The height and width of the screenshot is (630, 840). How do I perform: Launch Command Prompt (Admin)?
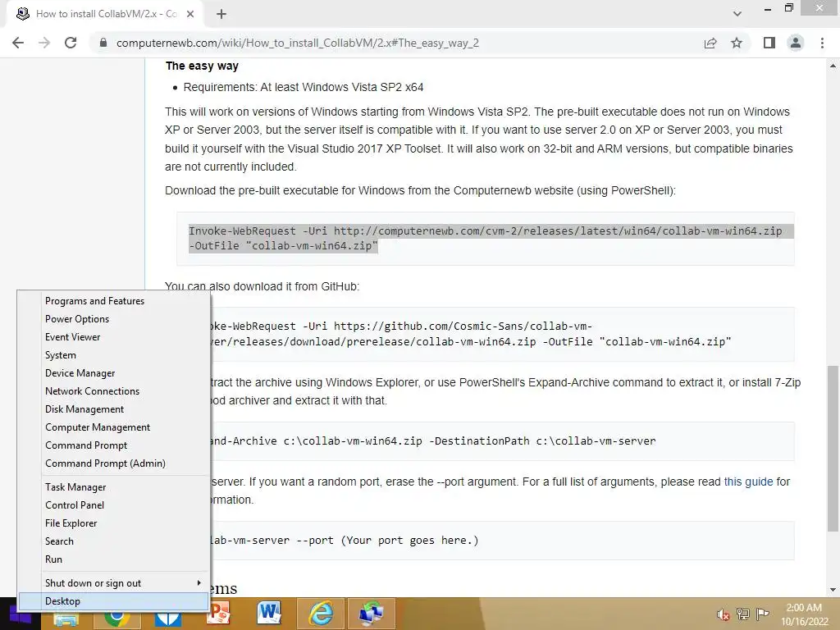pyautogui.click(x=113, y=463)
